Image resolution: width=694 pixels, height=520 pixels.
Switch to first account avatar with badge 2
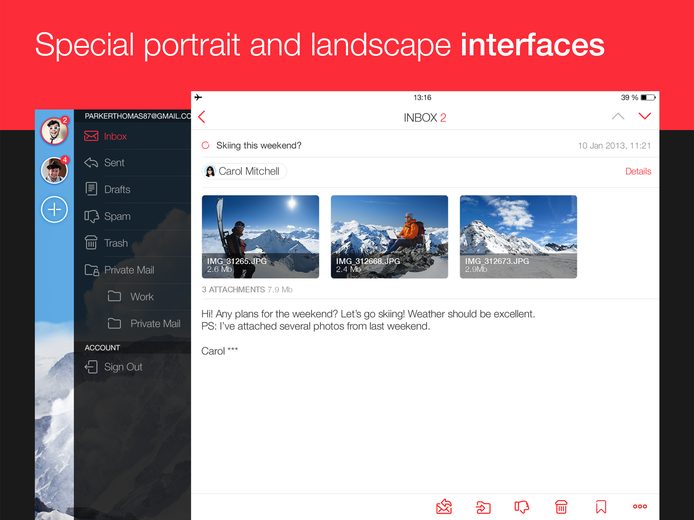click(x=54, y=131)
